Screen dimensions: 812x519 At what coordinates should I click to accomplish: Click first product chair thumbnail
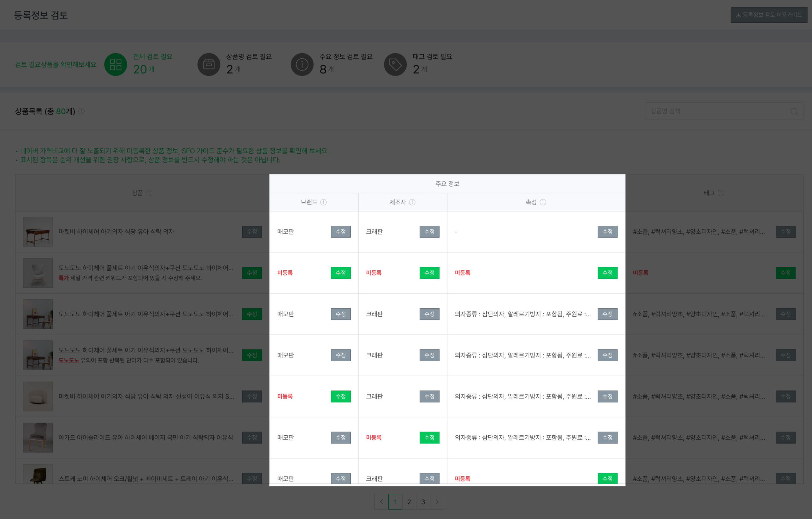pos(38,232)
